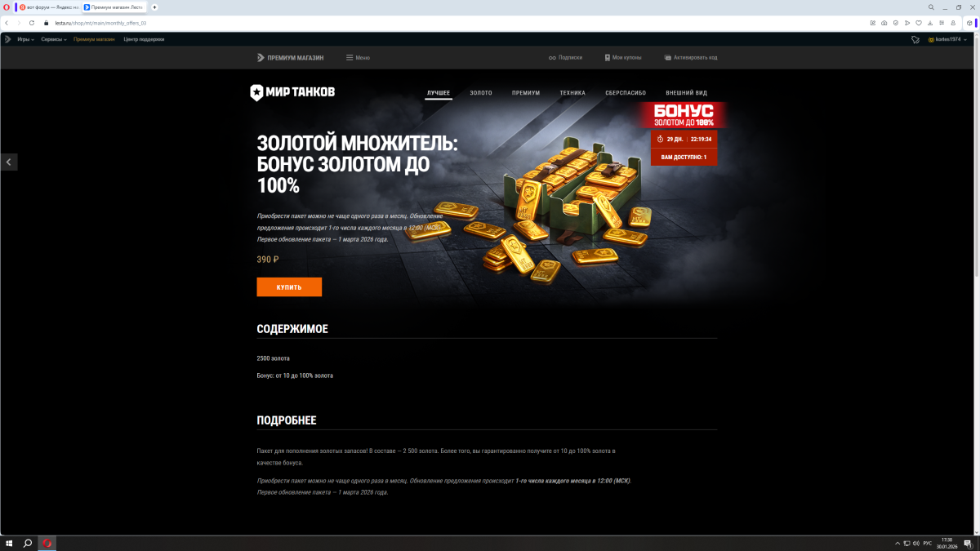Viewport: 980px width, 551px height.
Task: Open the Мои купоны link
Action: click(622, 58)
